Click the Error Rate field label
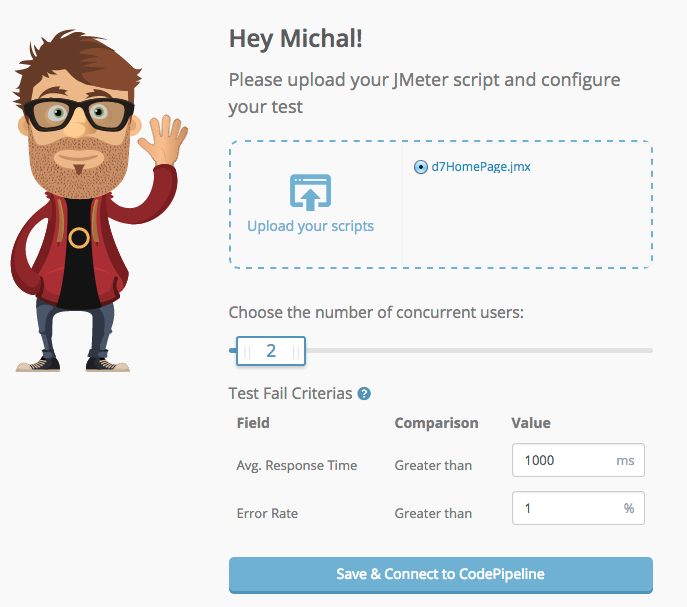Viewport: 687px width, 607px height. 267,513
